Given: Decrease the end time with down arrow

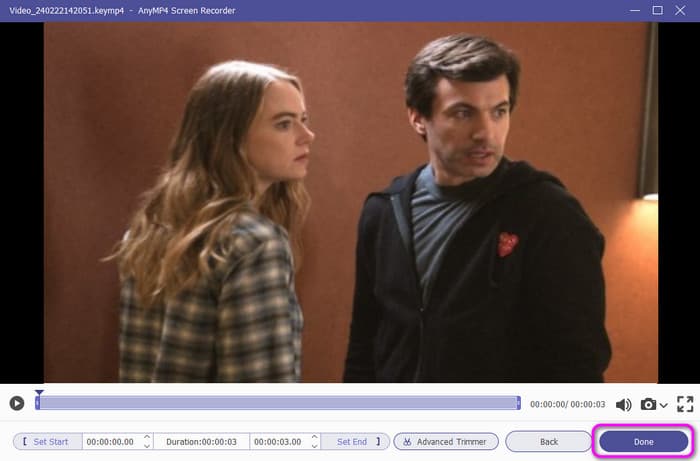Looking at the screenshot, I should [x=315, y=446].
